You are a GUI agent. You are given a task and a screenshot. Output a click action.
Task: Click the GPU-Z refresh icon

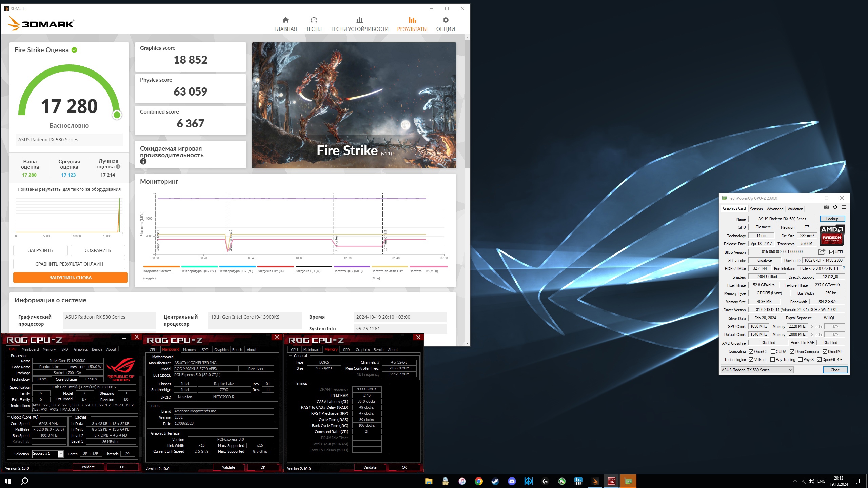835,207
